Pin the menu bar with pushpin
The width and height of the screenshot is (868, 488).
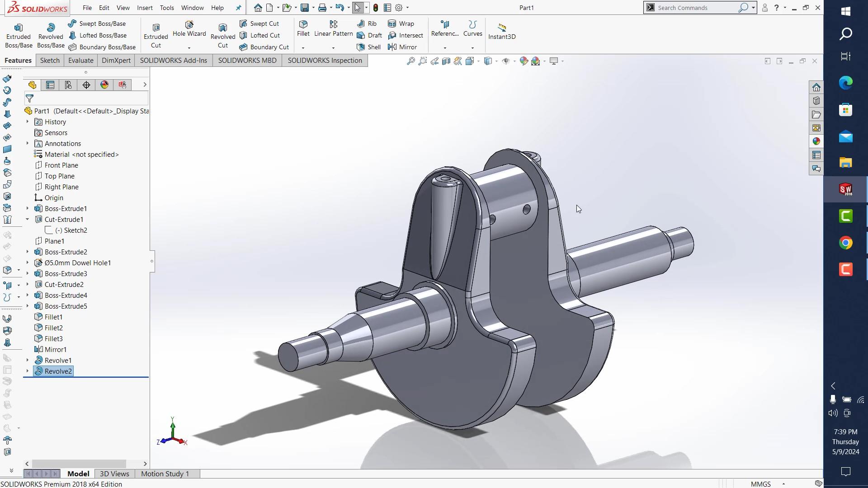point(239,8)
